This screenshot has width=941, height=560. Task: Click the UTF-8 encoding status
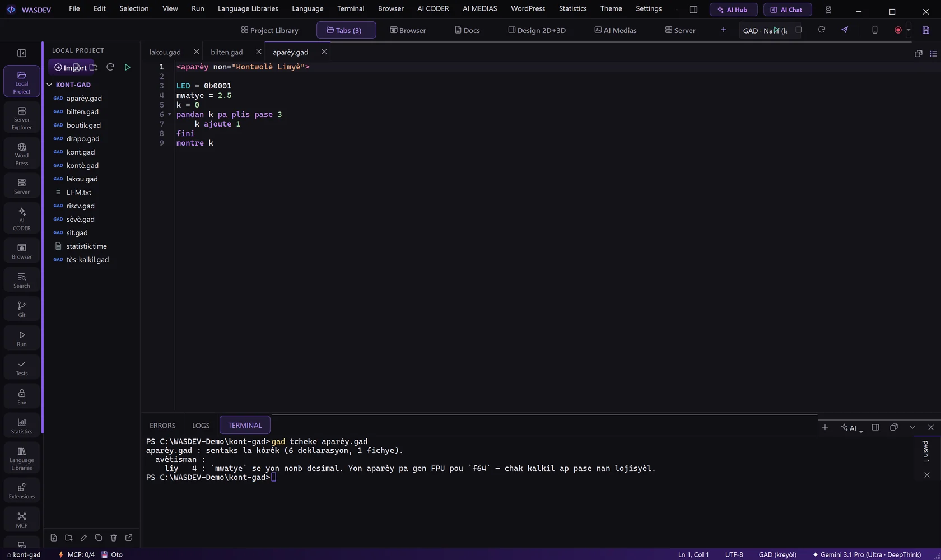tap(734, 554)
